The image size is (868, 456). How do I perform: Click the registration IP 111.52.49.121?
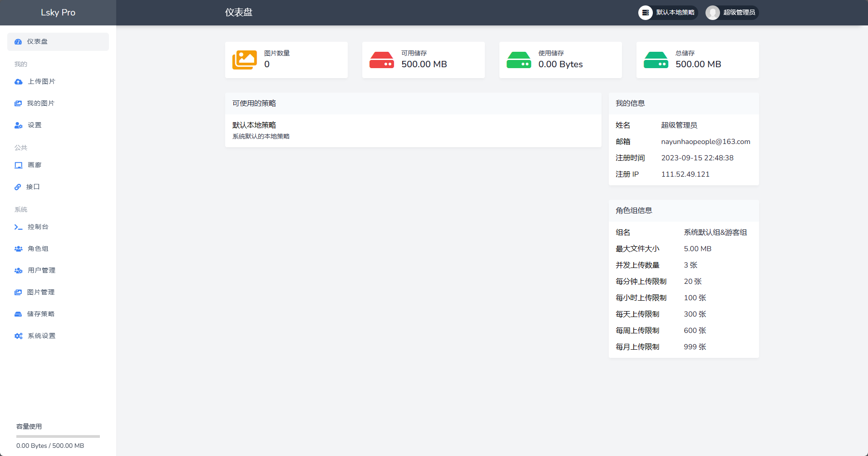click(685, 174)
